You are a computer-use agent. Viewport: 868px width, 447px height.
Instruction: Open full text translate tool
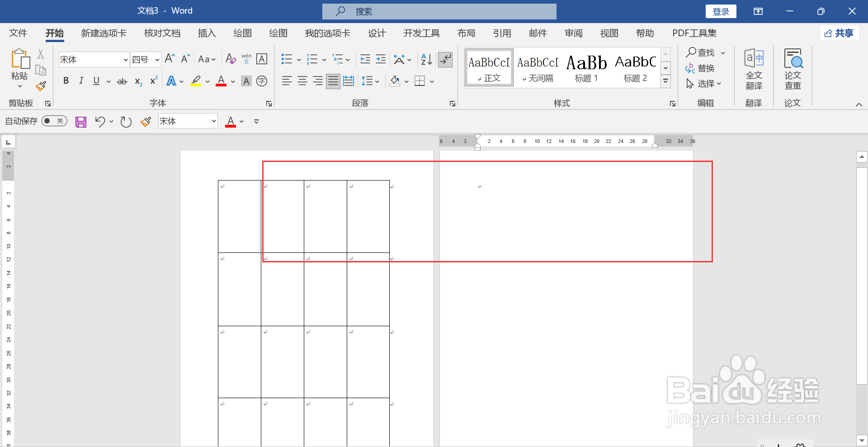pos(754,69)
